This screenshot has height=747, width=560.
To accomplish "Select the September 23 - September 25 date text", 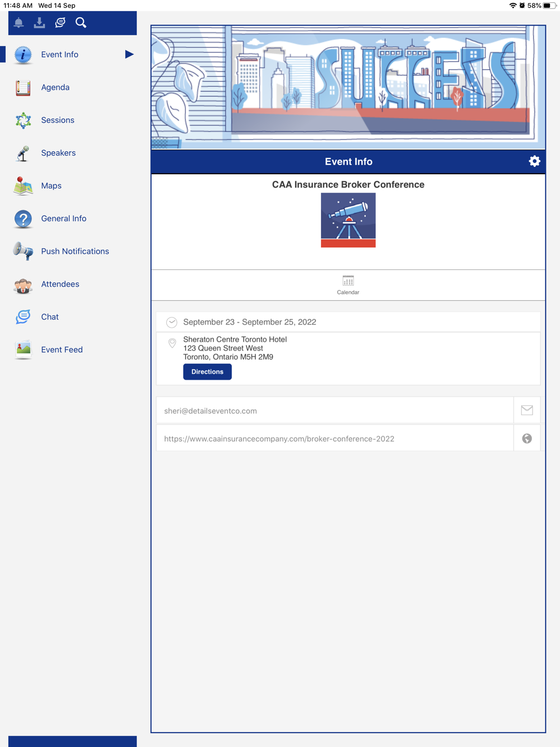I will (x=250, y=322).
